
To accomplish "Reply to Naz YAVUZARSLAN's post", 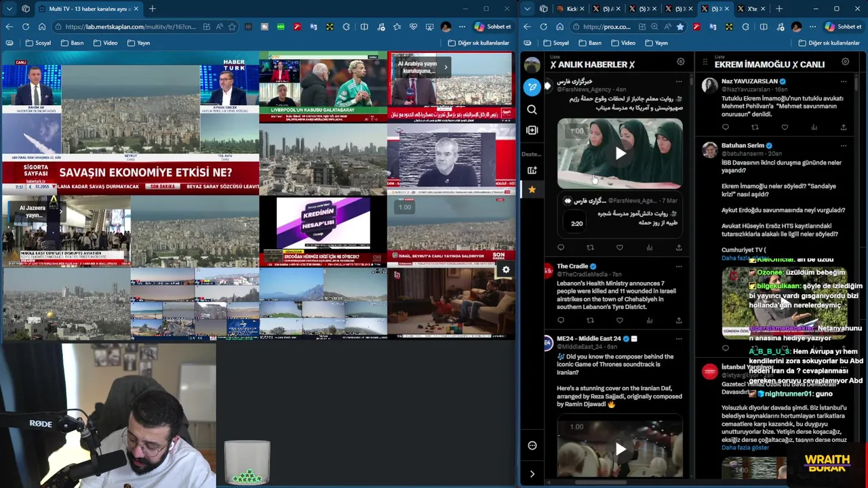I will coord(726,127).
